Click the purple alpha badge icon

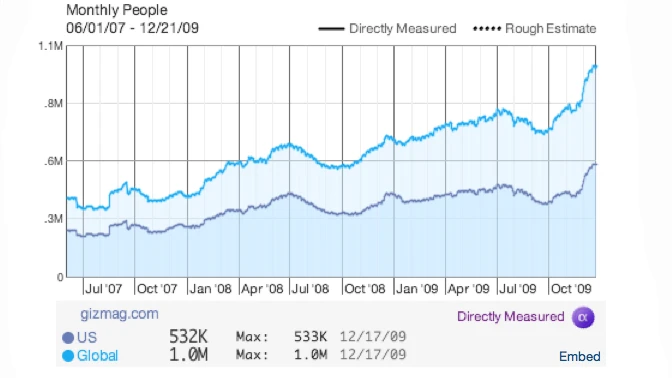pyautogui.click(x=583, y=317)
